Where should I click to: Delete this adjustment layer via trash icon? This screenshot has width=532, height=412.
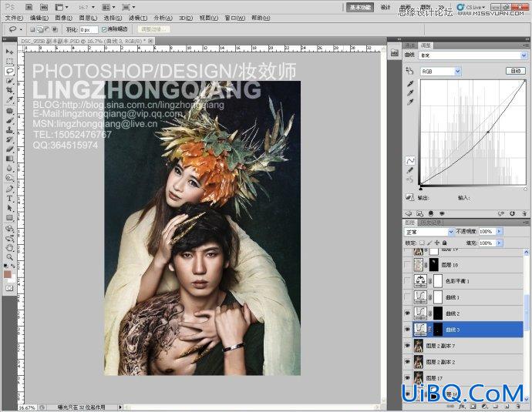tap(524, 213)
